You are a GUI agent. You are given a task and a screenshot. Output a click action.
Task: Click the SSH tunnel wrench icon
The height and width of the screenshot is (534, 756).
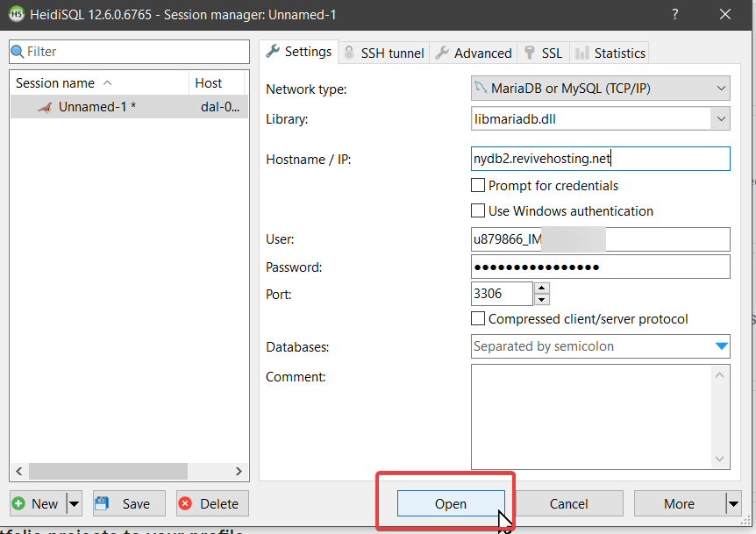tap(350, 52)
